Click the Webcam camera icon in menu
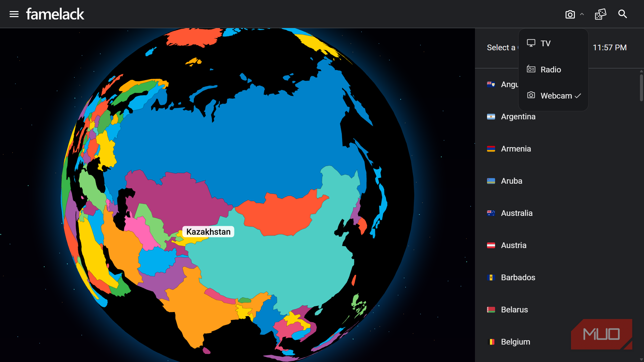The width and height of the screenshot is (644, 362). coord(531,95)
